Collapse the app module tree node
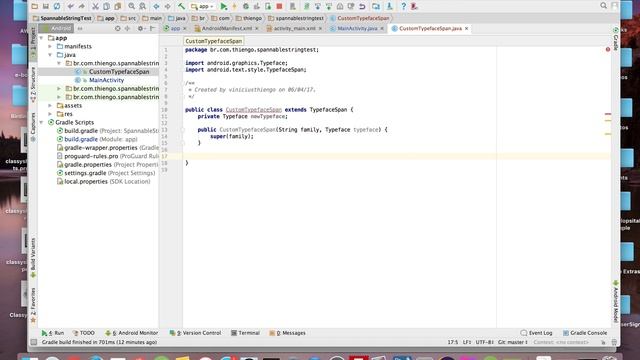640x360 pixels. coord(42,38)
